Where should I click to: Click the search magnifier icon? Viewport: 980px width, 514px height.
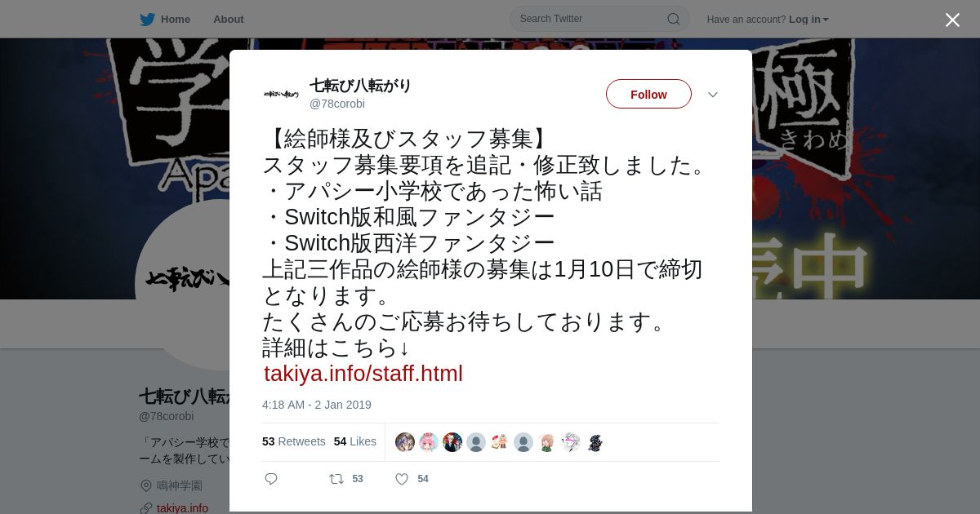coord(673,19)
